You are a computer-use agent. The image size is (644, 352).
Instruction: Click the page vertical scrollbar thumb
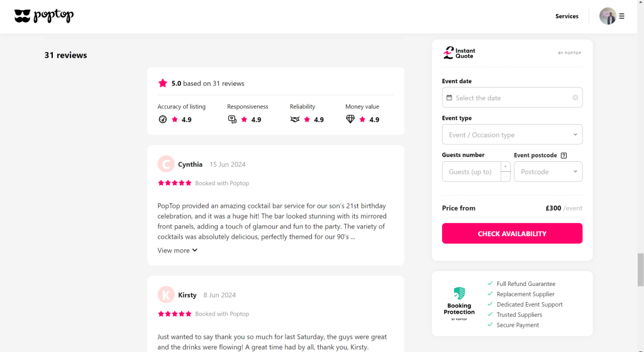(x=640, y=270)
